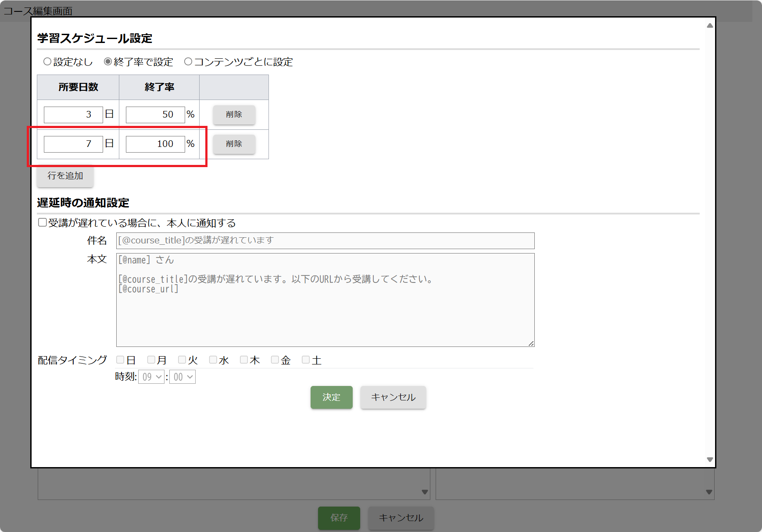Click left background textarea scroll-down arrow
Image resolution: width=762 pixels, height=532 pixels.
pyautogui.click(x=425, y=492)
